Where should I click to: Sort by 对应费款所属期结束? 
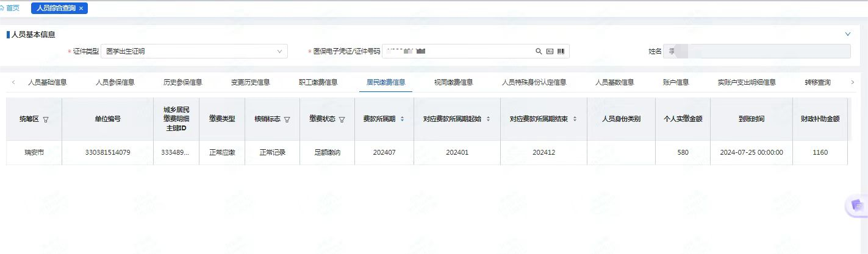click(575, 119)
